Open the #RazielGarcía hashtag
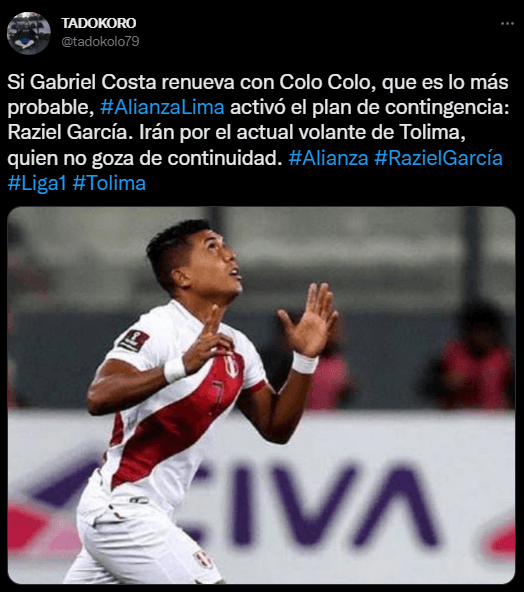This screenshot has width=524, height=592. (438, 158)
